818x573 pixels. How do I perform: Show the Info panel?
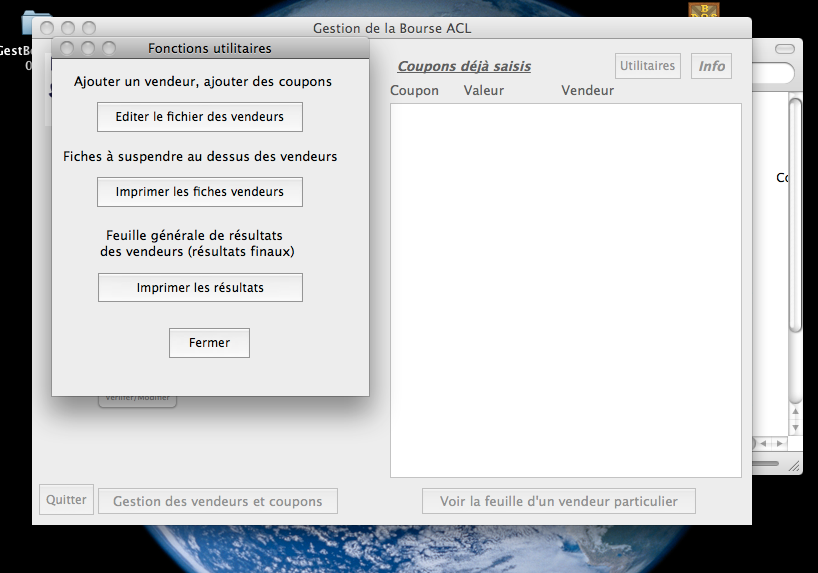(711, 66)
